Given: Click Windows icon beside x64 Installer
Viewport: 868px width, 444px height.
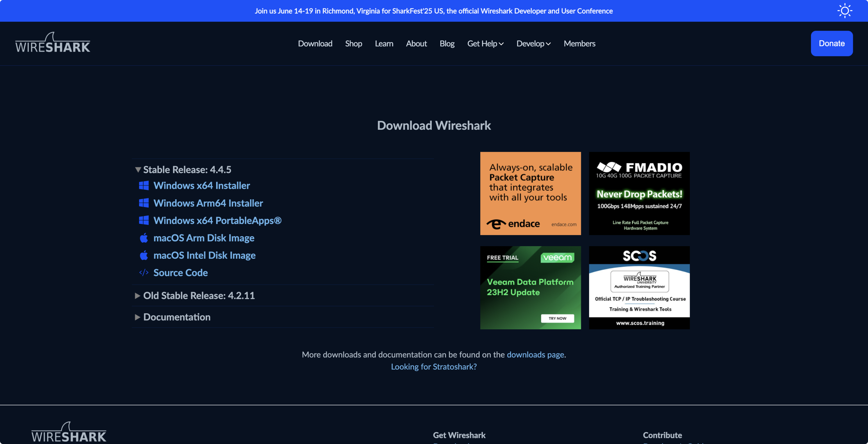Looking at the screenshot, I should tap(144, 185).
